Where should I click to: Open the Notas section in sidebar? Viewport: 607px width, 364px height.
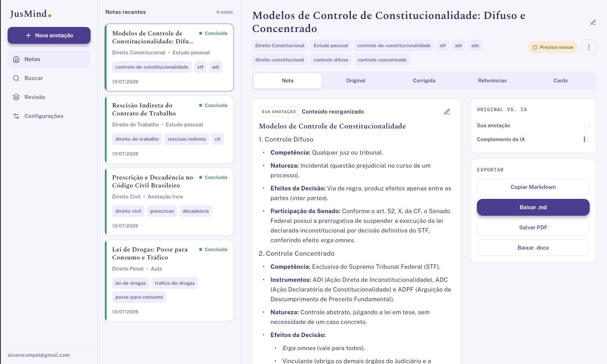pos(49,59)
